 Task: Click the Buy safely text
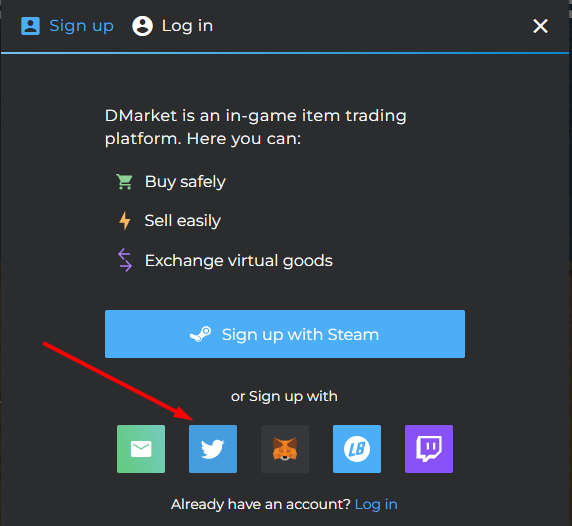(x=185, y=182)
